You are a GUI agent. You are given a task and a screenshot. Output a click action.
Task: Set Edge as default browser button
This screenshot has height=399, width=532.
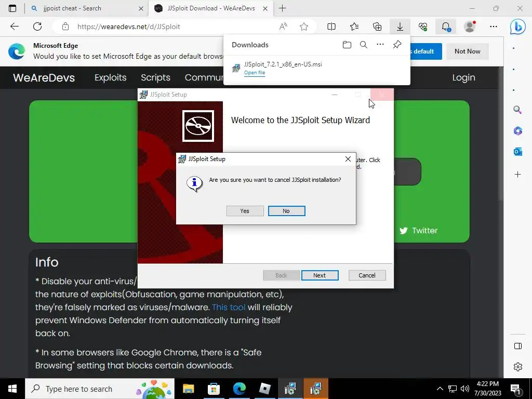click(426, 51)
